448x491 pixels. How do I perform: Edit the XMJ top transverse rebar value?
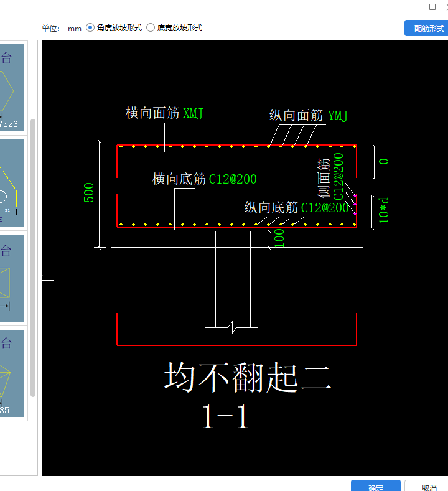(193, 113)
